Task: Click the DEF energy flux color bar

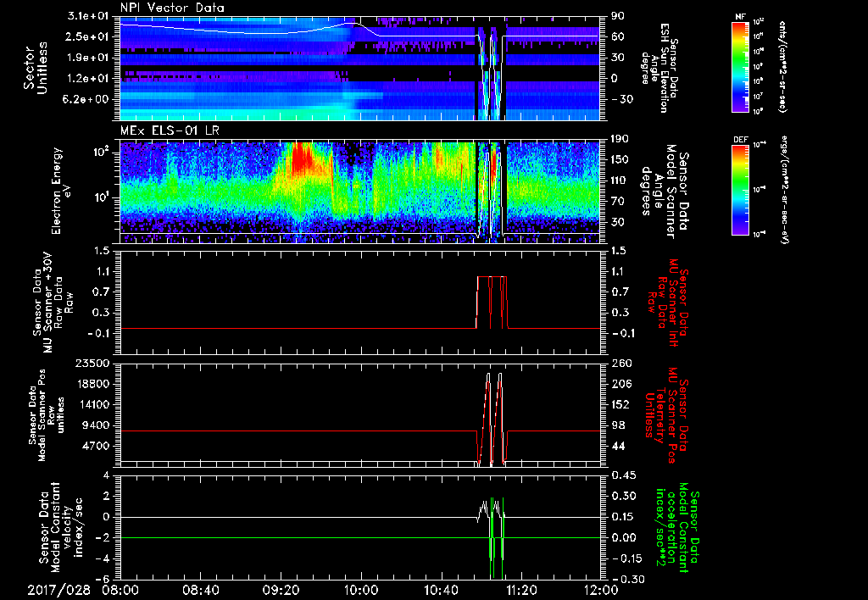Action: [740, 189]
